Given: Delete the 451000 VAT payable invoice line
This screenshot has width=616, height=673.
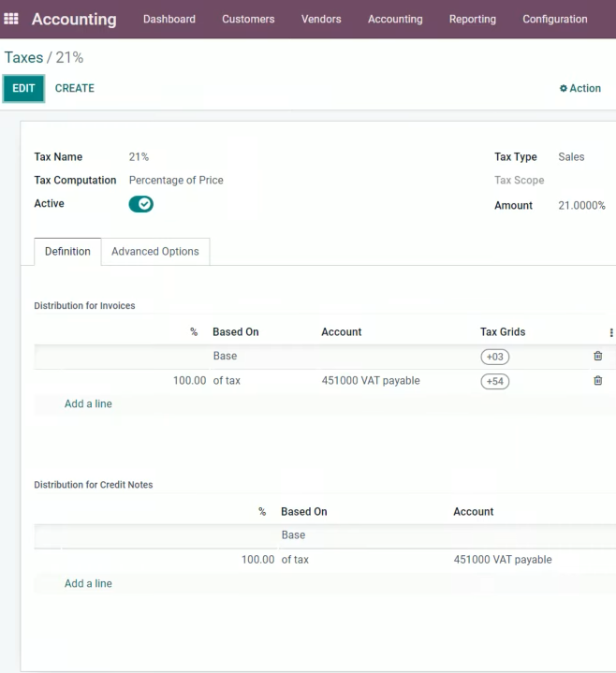Looking at the screenshot, I should pyautogui.click(x=597, y=380).
